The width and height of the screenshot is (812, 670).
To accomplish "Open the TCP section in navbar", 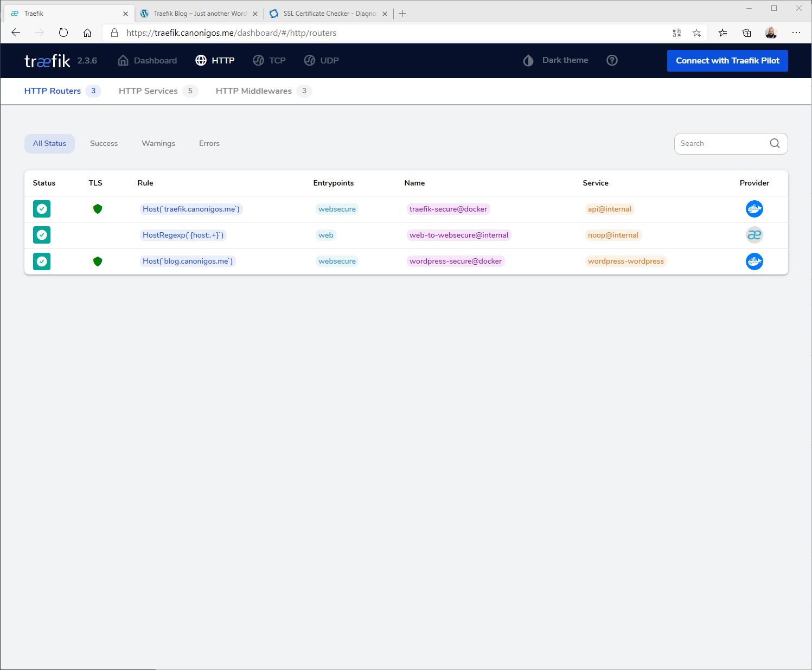I will (x=270, y=60).
